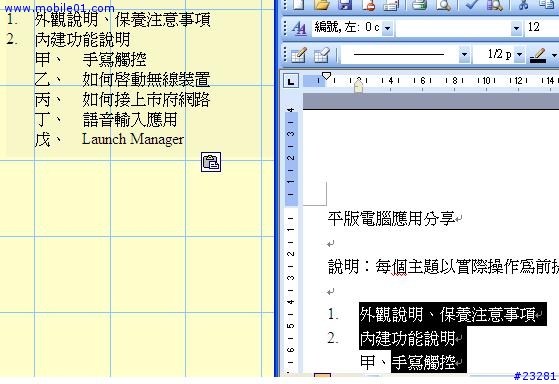Click the first-line indent marker on the ruler
Screen dimensions: 559x384
(326, 76)
